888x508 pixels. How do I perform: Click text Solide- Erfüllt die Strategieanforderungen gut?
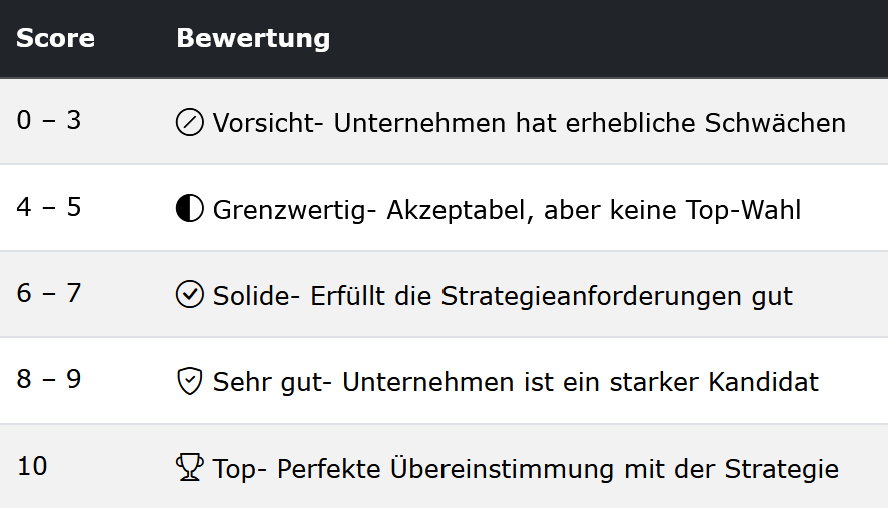[x=502, y=296]
